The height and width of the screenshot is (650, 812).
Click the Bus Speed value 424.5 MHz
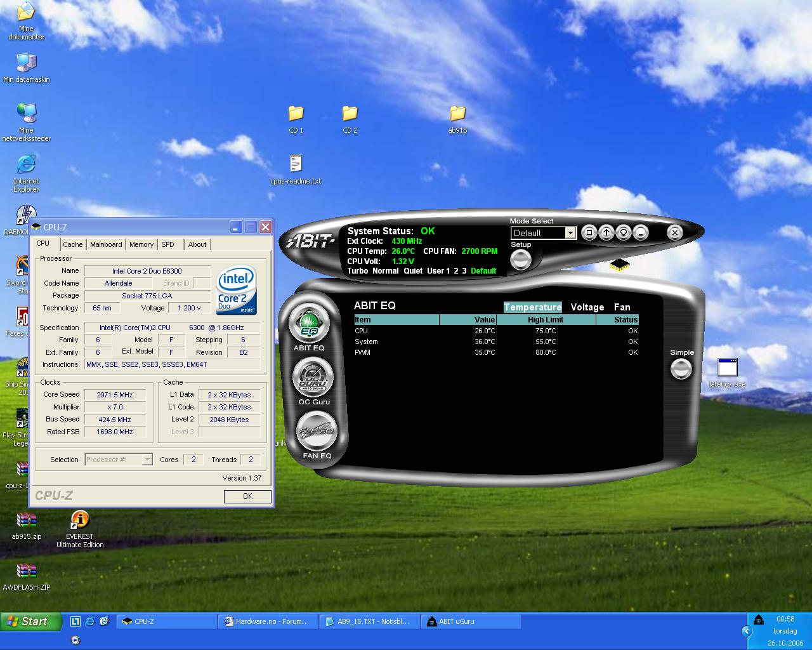point(115,420)
